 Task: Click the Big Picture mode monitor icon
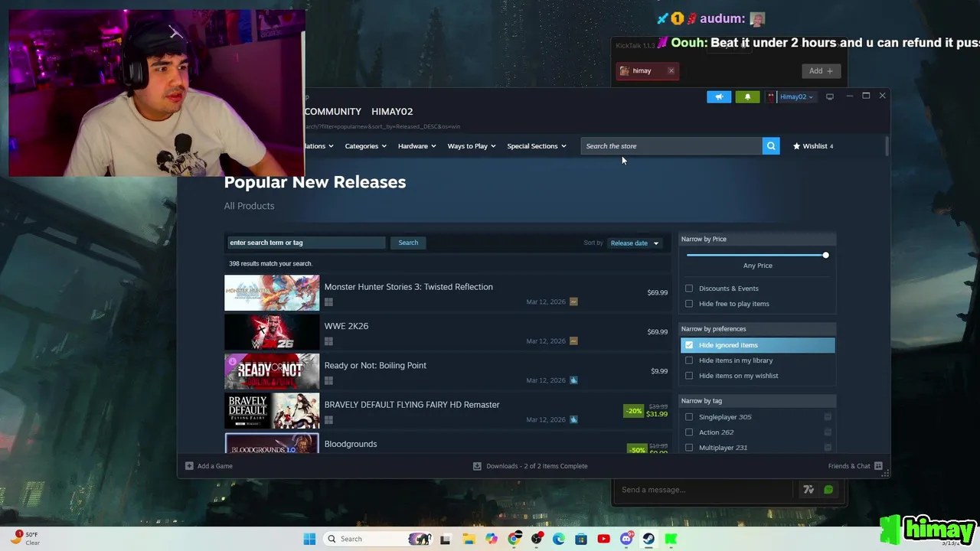829,96
